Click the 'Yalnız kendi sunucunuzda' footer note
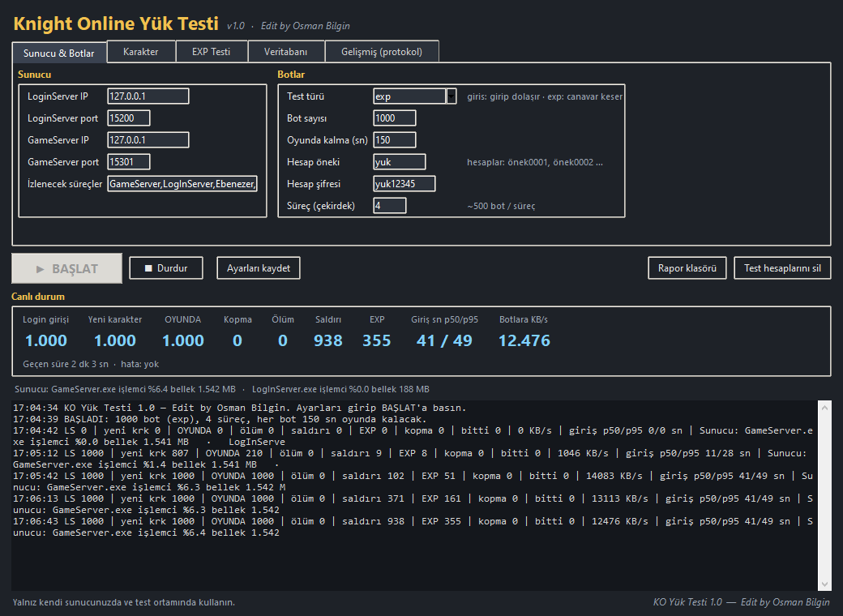 [124, 602]
